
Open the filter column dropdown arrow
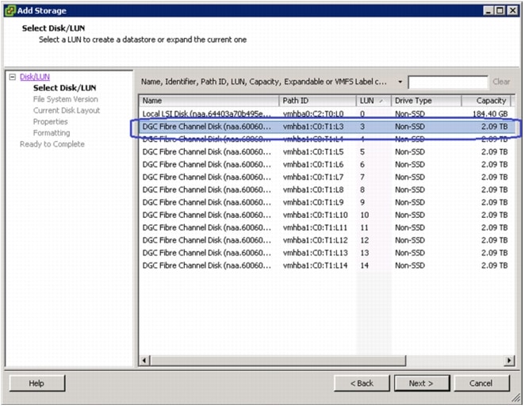(400, 82)
